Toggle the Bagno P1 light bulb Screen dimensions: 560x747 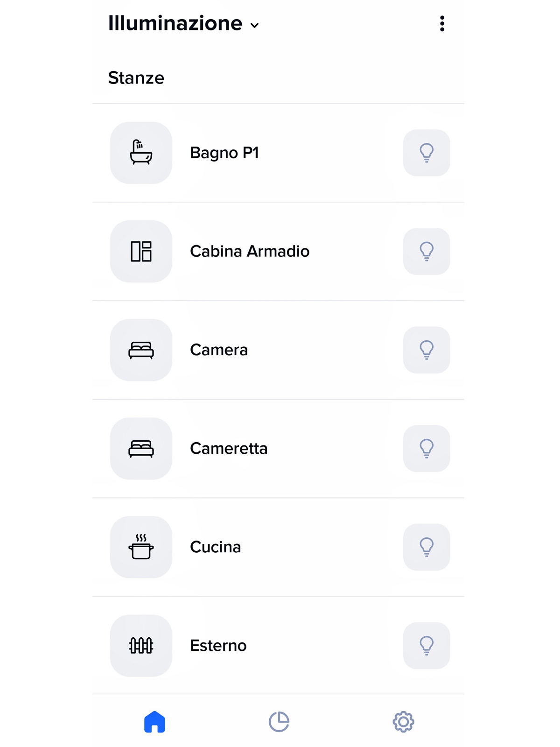tap(427, 153)
